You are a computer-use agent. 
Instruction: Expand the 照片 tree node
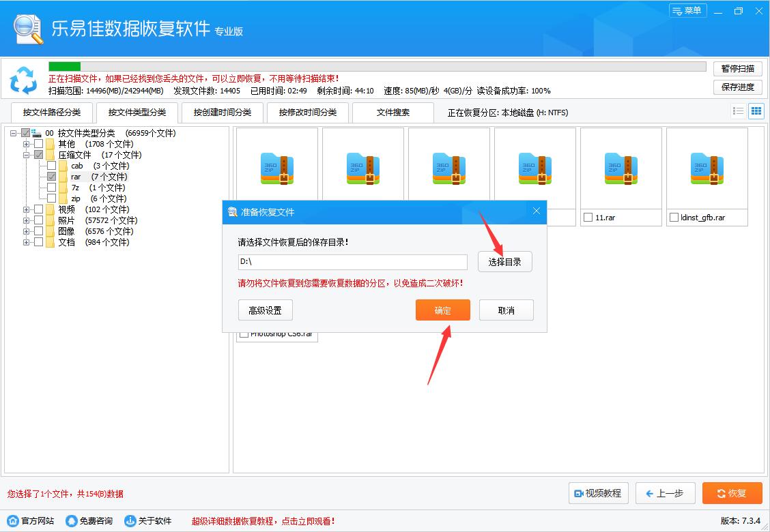(26, 220)
